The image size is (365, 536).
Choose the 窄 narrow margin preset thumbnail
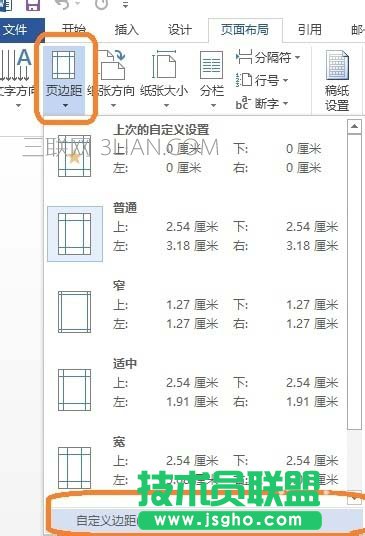[75, 312]
